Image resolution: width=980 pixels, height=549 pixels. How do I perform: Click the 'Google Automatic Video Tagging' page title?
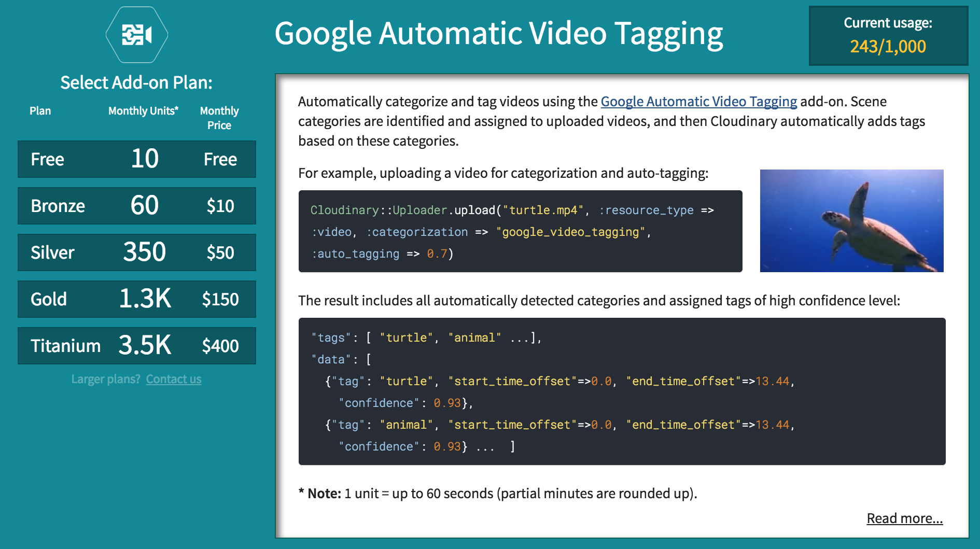coord(498,34)
